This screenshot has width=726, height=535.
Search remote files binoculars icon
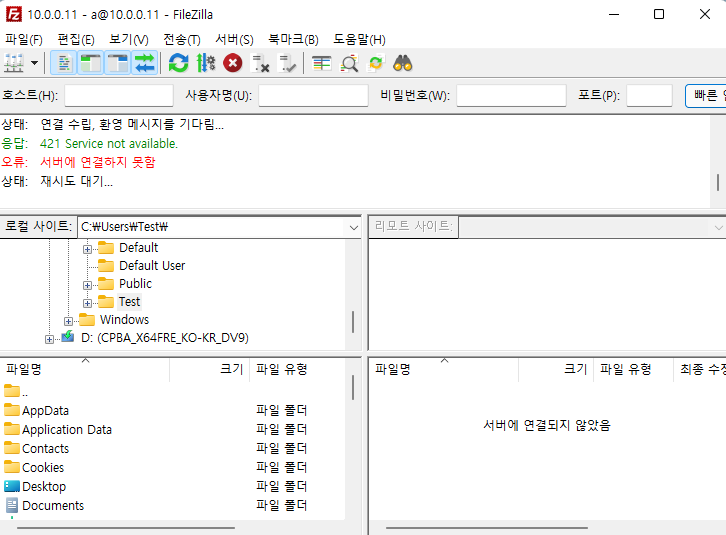403,63
